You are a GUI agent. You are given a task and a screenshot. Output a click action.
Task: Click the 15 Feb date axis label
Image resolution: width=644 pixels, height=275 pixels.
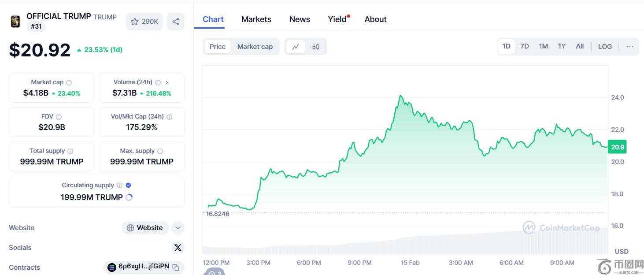pos(410,263)
